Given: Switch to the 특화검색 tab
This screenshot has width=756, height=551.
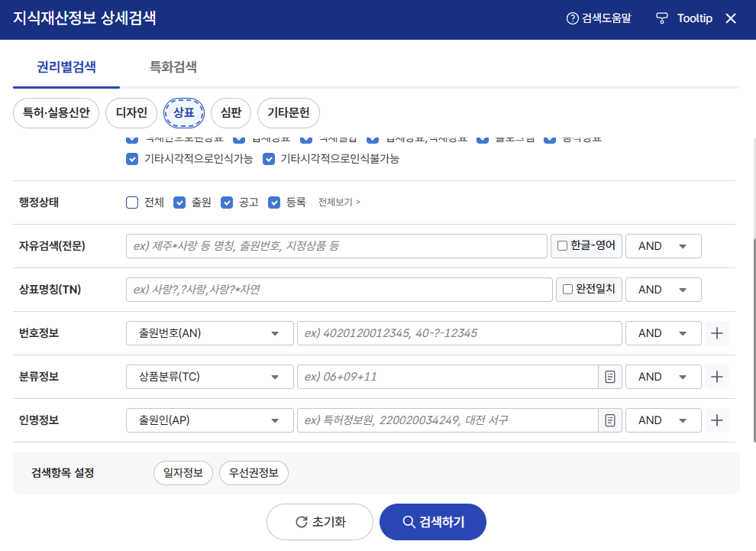Looking at the screenshot, I should (175, 66).
